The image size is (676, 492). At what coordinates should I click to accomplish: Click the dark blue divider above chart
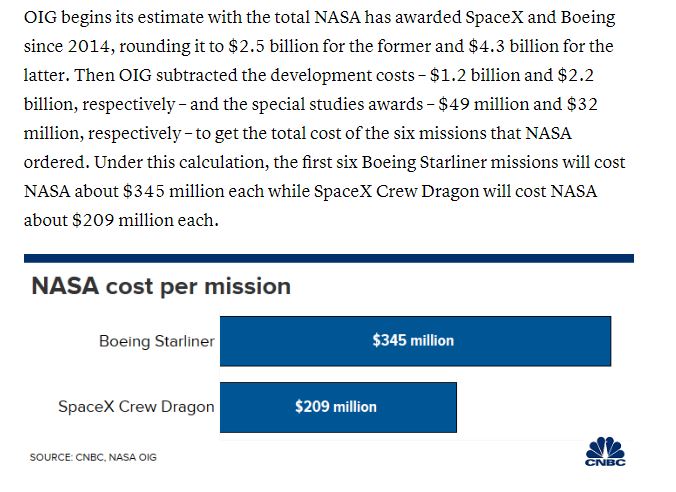pyautogui.click(x=328, y=258)
